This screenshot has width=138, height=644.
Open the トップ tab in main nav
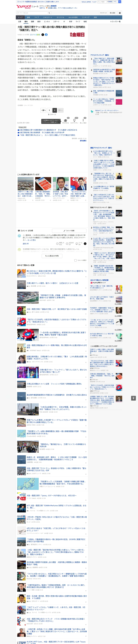click(x=20, y=17)
